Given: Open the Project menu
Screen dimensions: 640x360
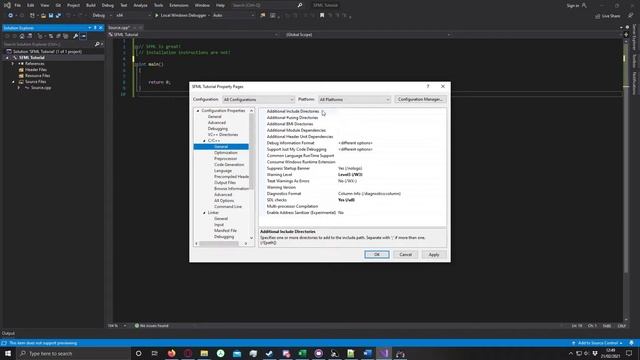Looking at the screenshot, I should point(73,5).
